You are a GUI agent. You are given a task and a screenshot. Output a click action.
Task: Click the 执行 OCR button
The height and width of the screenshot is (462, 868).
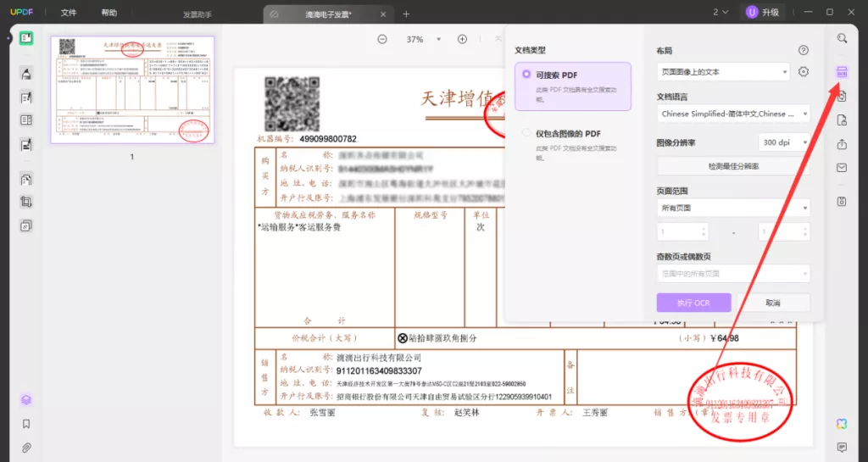click(x=694, y=303)
